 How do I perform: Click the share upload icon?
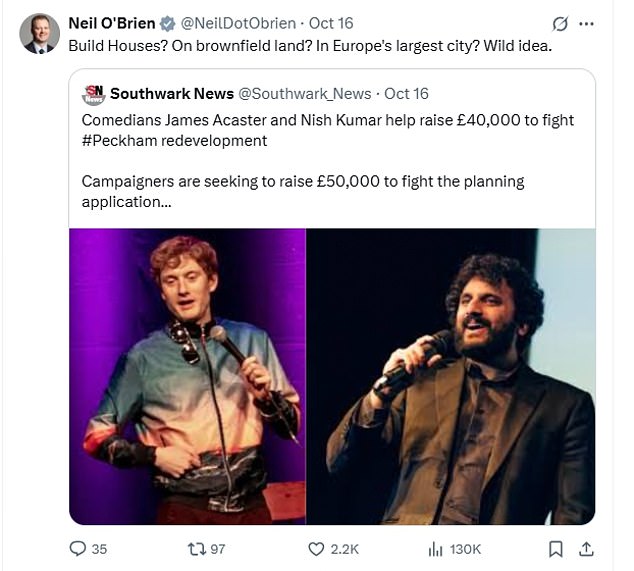[587, 549]
